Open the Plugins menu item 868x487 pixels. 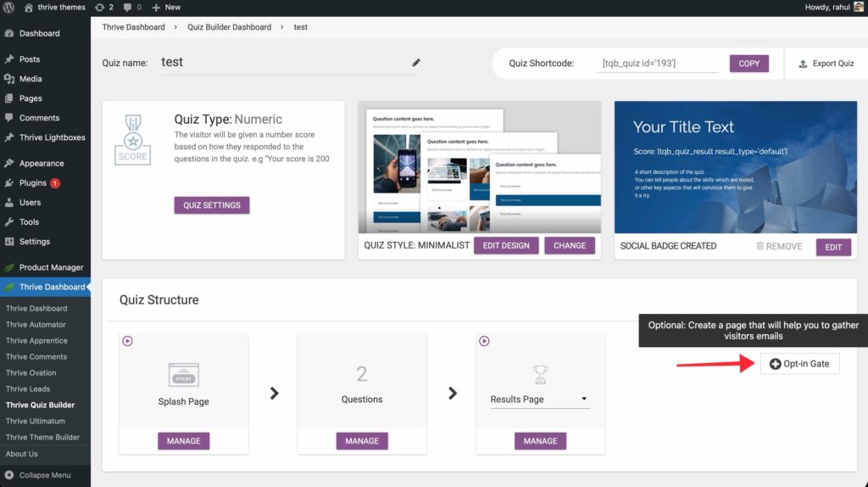[x=33, y=182]
